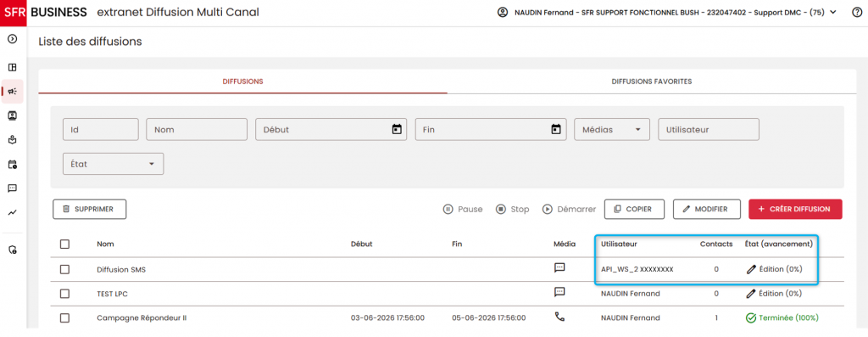This screenshot has height=337, width=868.
Task: Click the SMS media icon in TEST LPC row
Action: (559, 292)
